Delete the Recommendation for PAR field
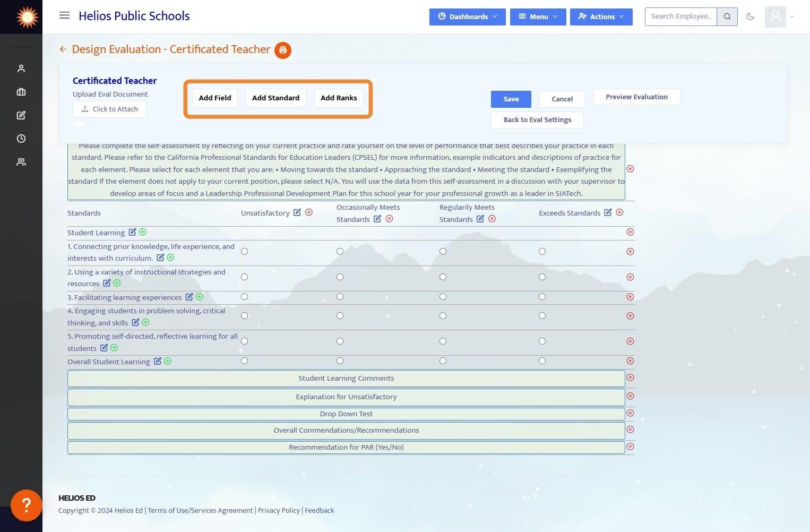810x532 pixels. tap(630, 447)
